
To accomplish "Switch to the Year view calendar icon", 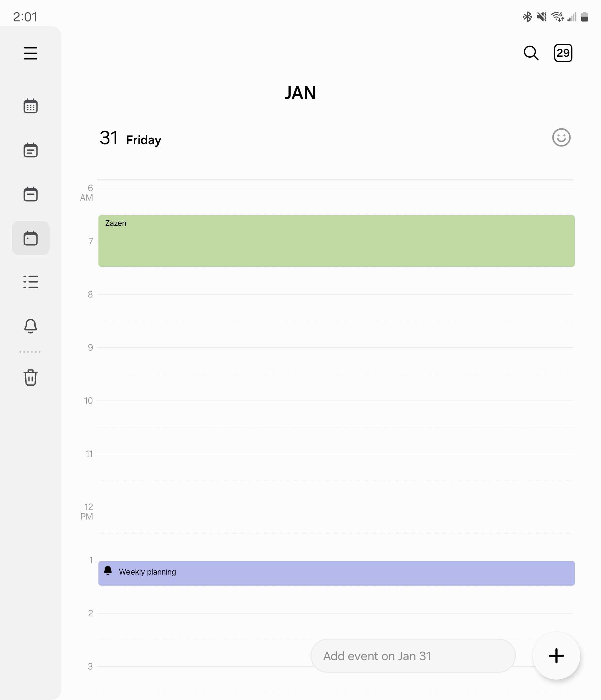I will pyautogui.click(x=30, y=106).
